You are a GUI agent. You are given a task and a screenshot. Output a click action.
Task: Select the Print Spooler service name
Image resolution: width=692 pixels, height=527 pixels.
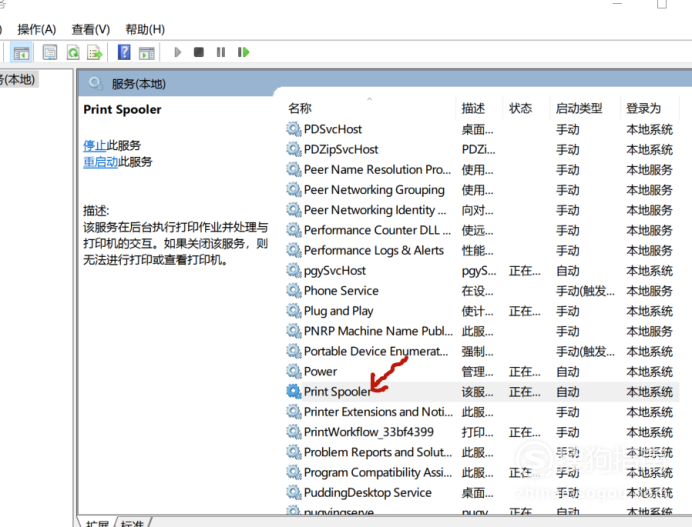click(338, 392)
